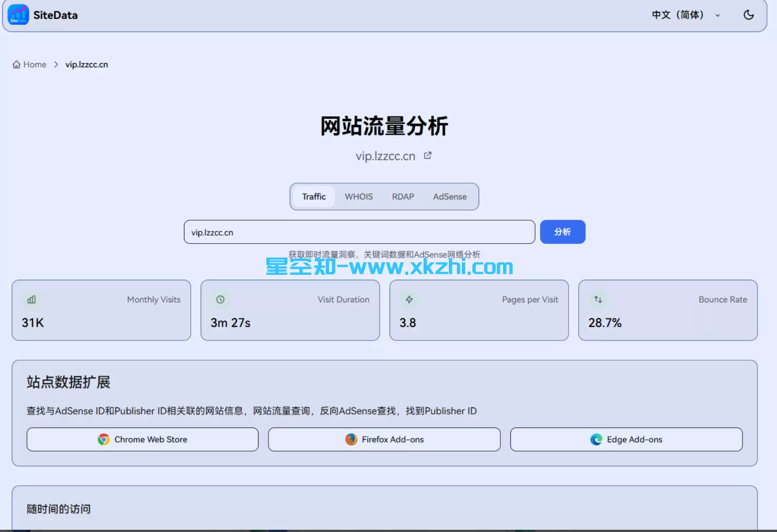Open vip.lzzcc.cn via the external link icon
Screen dimensions: 777x532
(427, 155)
